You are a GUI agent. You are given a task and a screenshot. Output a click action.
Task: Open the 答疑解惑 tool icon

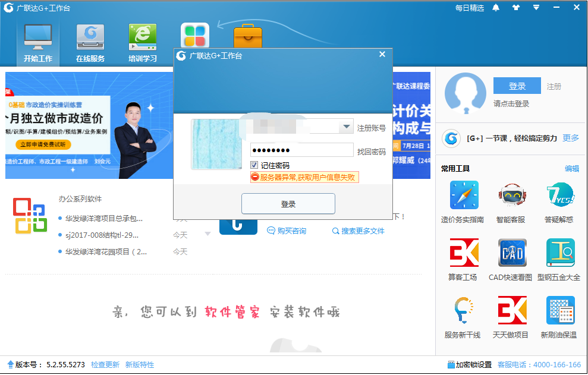pyautogui.click(x=560, y=195)
